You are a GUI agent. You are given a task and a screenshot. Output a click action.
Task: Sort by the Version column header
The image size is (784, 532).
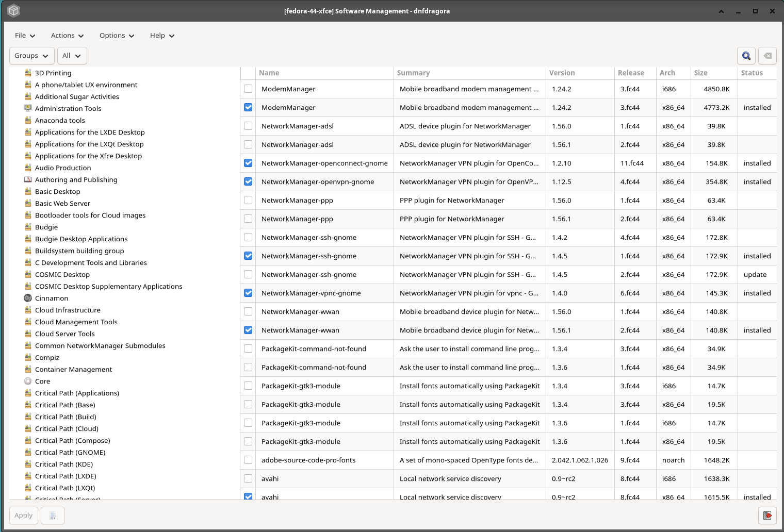(580, 73)
